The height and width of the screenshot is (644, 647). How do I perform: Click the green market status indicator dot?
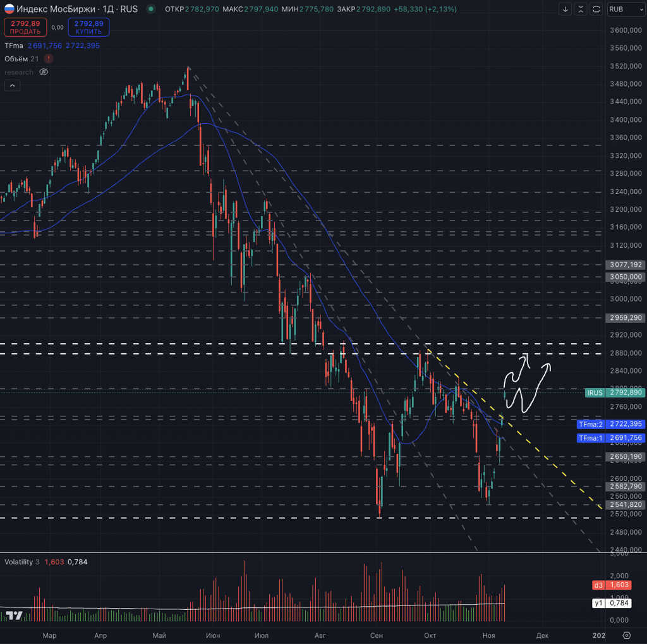(x=150, y=9)
